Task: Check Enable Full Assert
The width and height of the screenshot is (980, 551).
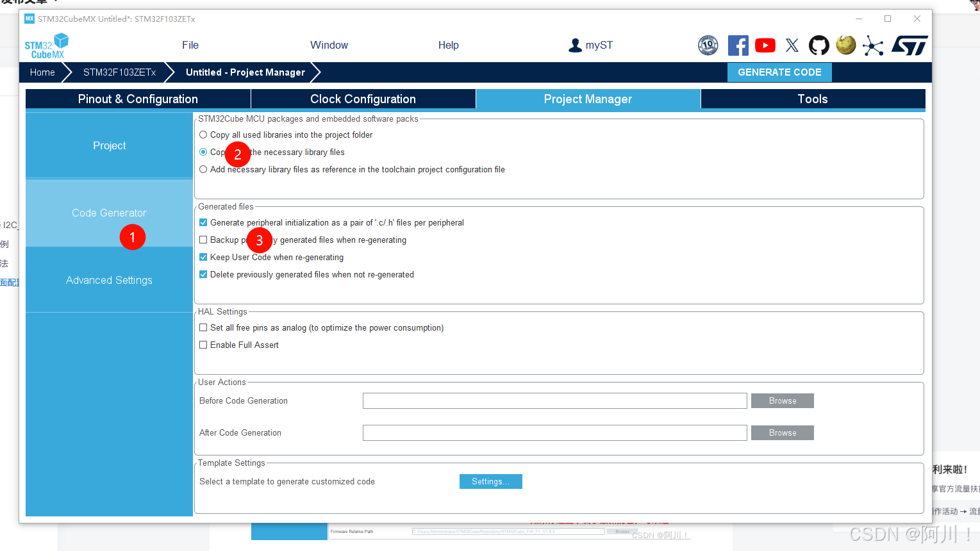Action: [203, 345]
